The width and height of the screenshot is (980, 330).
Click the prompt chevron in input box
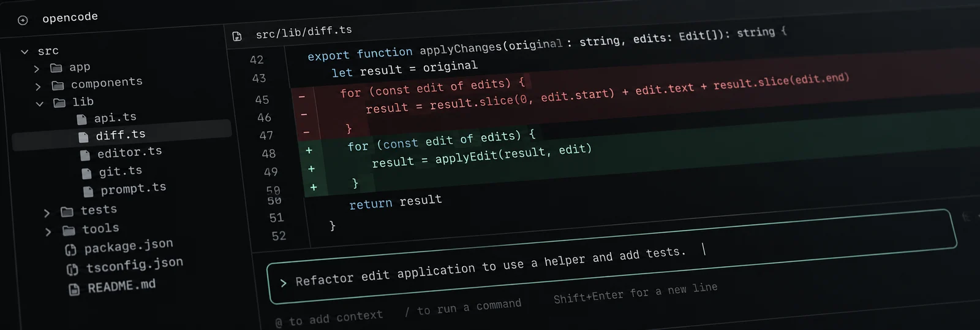tap(283, 283)
